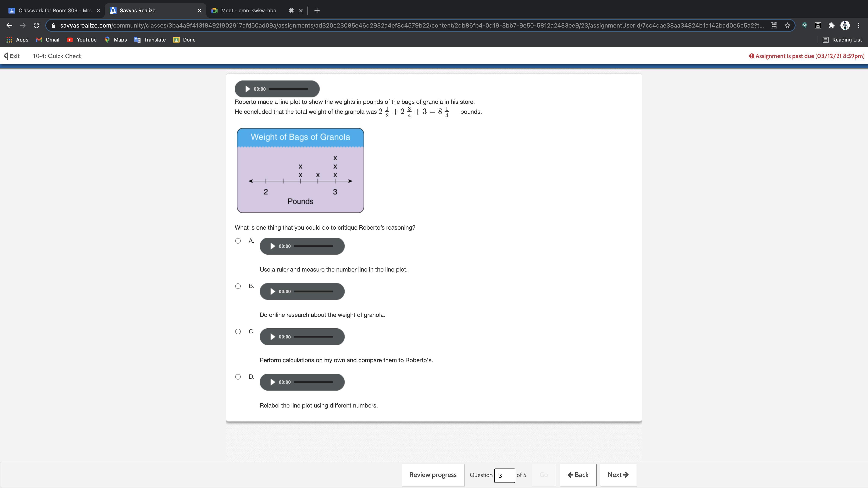Click the play button on option D
The image size is (868, 488).
pos(272,382)
